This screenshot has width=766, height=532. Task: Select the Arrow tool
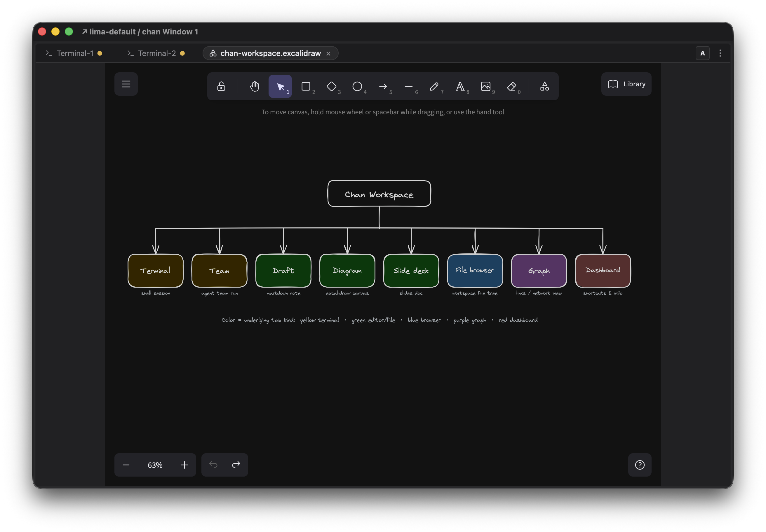[383, 86]
